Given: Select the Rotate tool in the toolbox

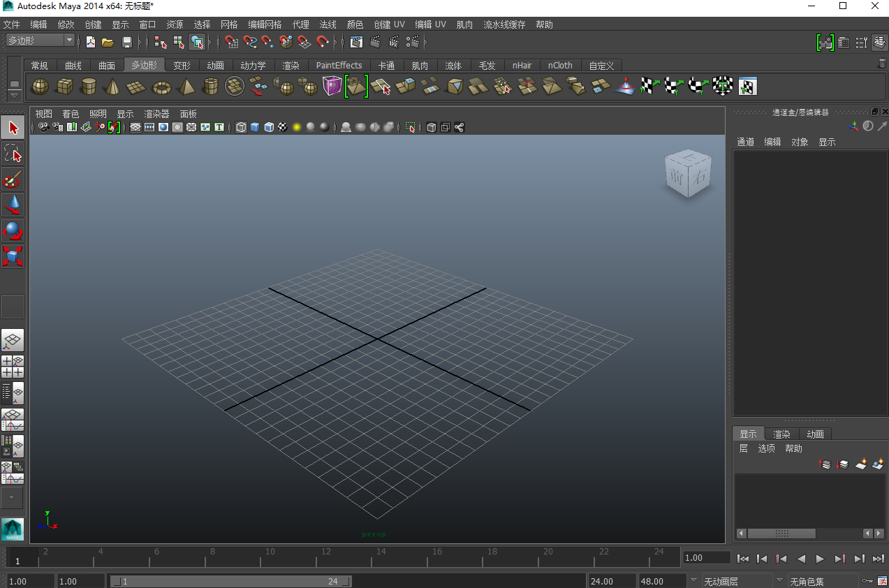Looking at the screenshot, I should point(12,230).
